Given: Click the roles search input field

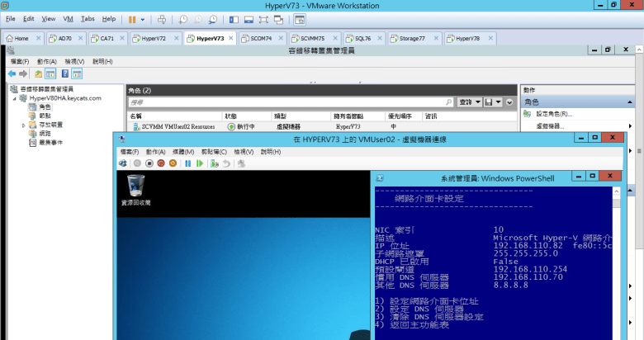Looking at the screenshot, I should point(291,102).
